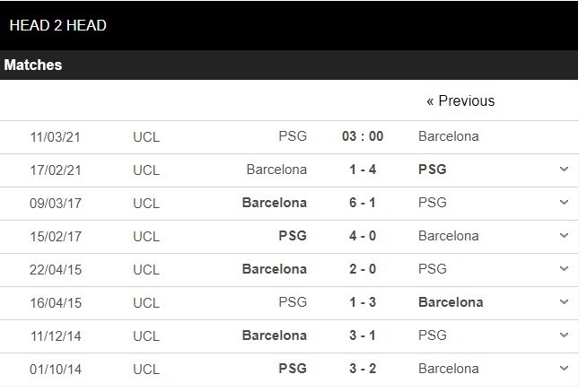Click the HEAD 2 HEAD header
This screenshot has height=392, width=587.
57,25
